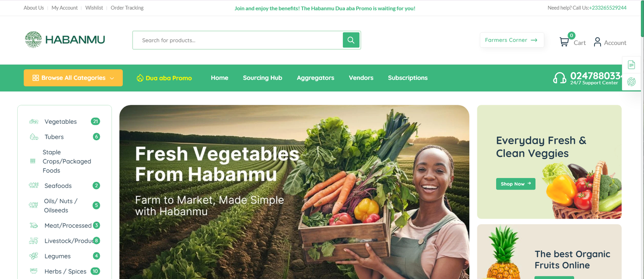Select the Seafoods category icon
This screenshot has width=644, height=279.
(34, 185)
